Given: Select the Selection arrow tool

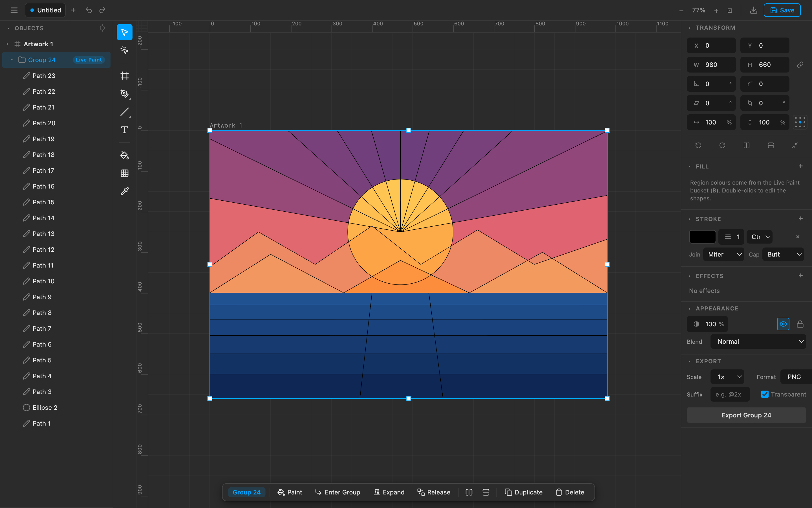Looking at the screenshot, I should pos(125,32).
